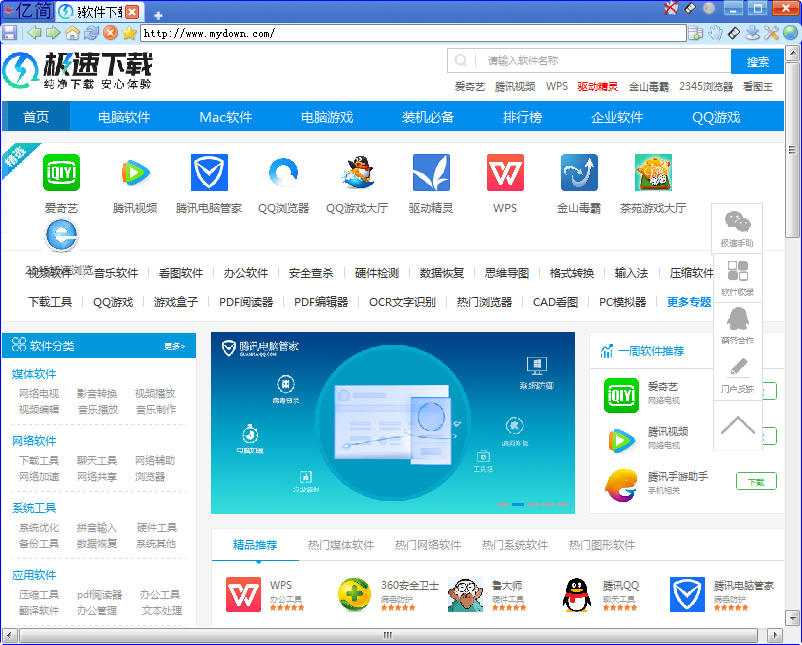This screenshot has height=645, width=802.
Task: Stop loading with the orange X icon
Action: pyautogui.click(x=110, y=33)
